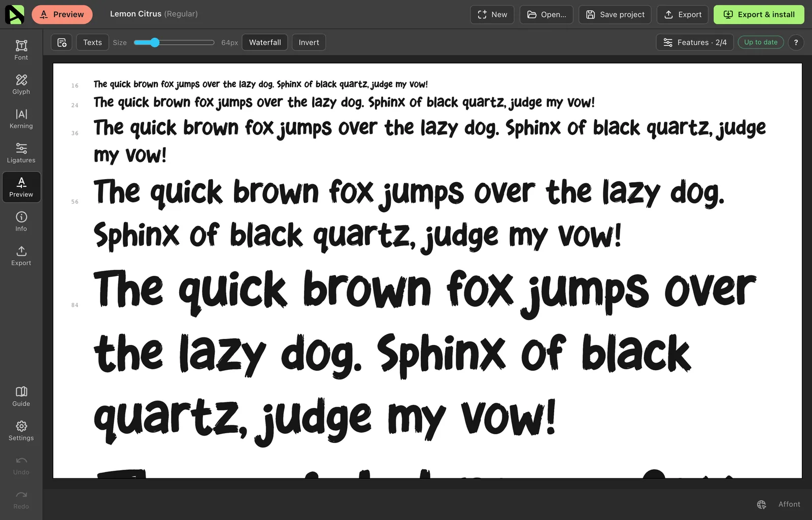Screen dimensions: 812x520
Task: Click the Preview mode pill
Action: tap(62, 15)
